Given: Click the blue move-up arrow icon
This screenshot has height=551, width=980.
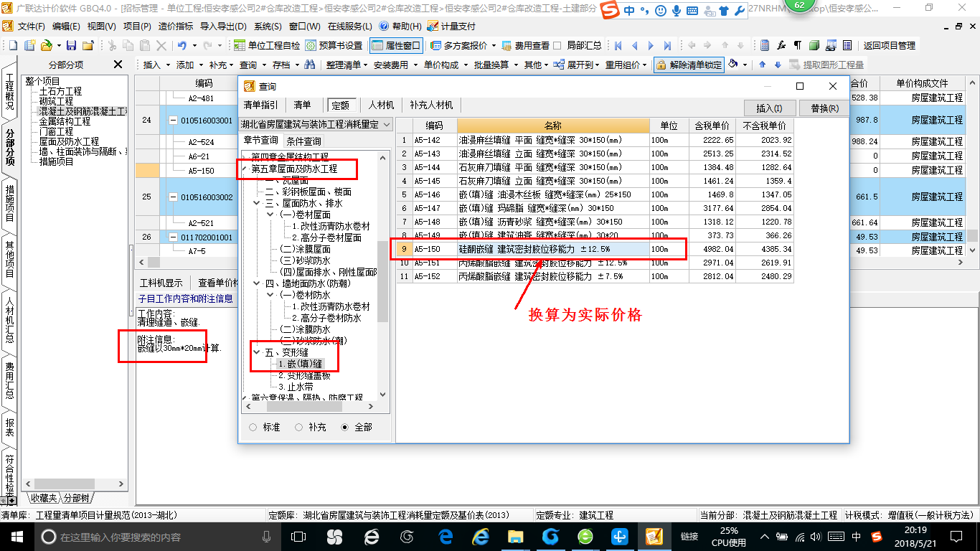Looking at the screenshot, I should click(762, 65).
